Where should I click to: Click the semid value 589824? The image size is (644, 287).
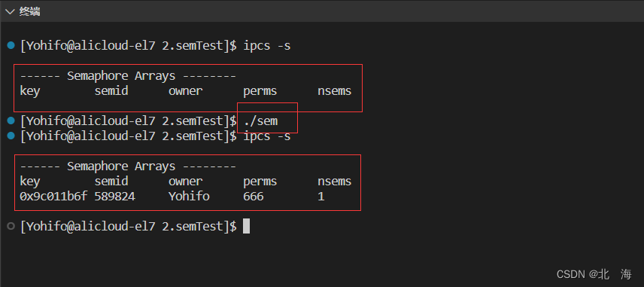tap(114, 196)
